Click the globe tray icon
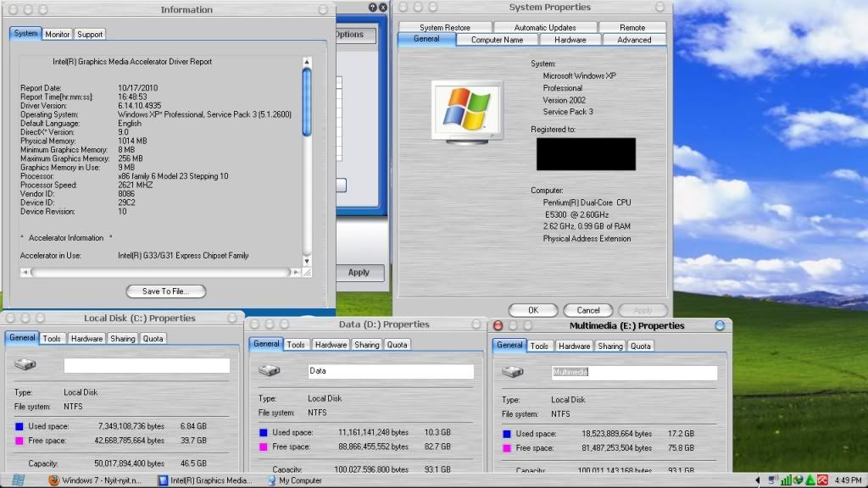The height and width of the screenshot is (488, 868). pyautogui.click(x=798, y=480)
